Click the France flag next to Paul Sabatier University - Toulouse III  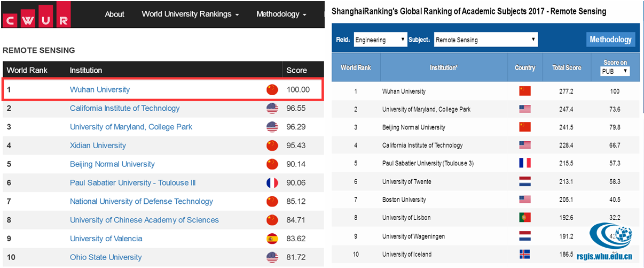pos(272,183)
